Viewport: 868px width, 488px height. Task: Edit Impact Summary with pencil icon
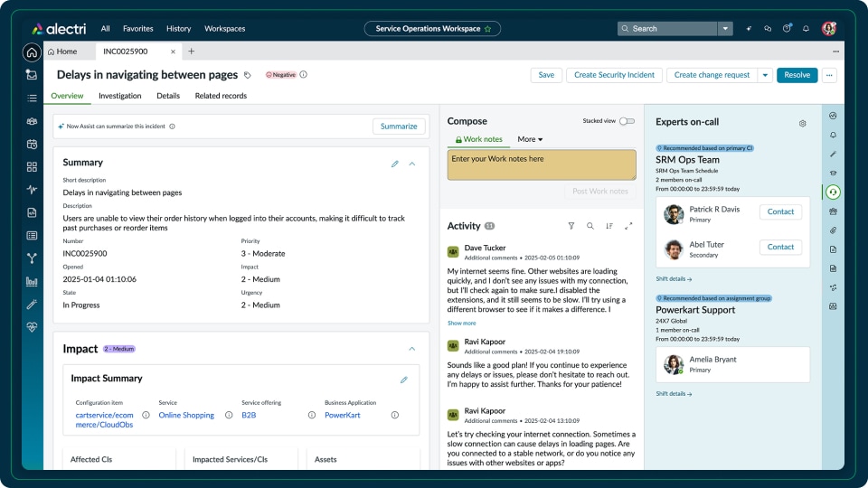[x=404, y=380]
